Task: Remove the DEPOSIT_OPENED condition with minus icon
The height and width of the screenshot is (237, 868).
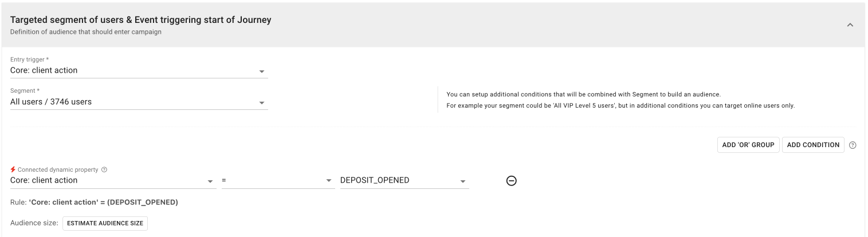Action: click(x=512, y=180)
